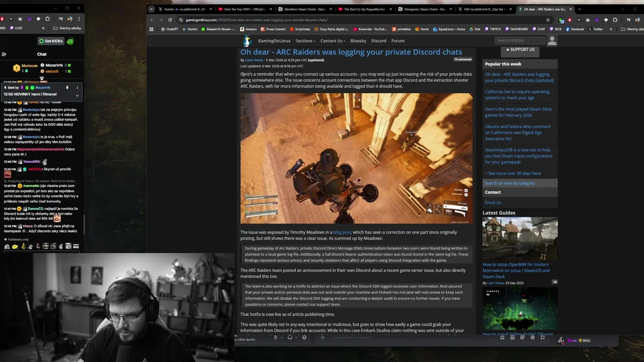Click the SUPPORT US button
The width and height of the screenshot is (644, 362).
tap(520, 49)
